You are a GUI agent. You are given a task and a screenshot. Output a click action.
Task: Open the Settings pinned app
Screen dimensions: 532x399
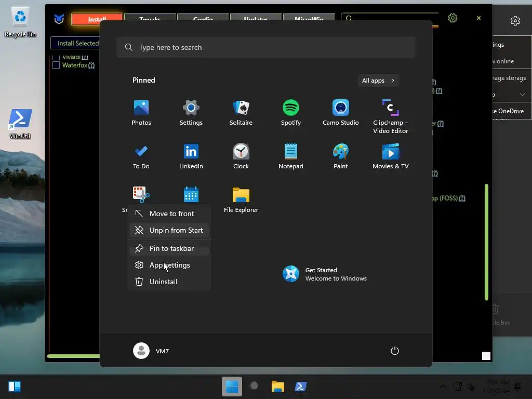pyautogui.click(x=191, y=113)
